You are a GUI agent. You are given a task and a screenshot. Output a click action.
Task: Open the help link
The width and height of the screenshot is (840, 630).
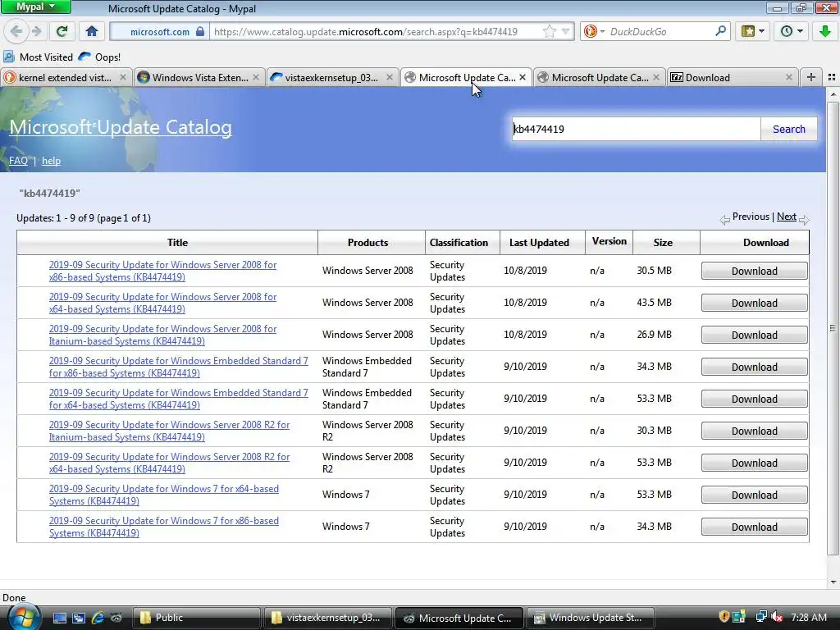51,161
